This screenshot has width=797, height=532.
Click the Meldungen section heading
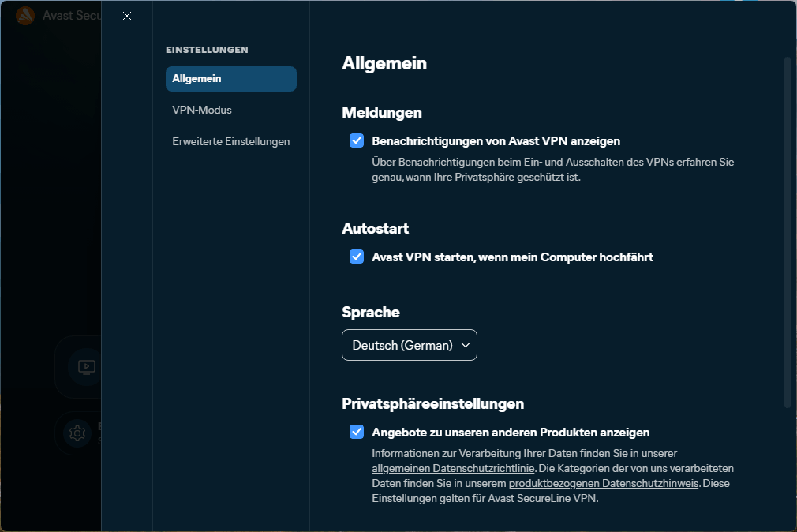tap(382, 112)
